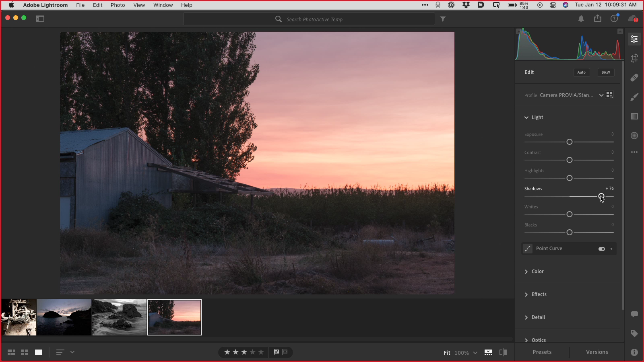Click the Exposure slider handle

pyautogui.click(x=570, y=142)
